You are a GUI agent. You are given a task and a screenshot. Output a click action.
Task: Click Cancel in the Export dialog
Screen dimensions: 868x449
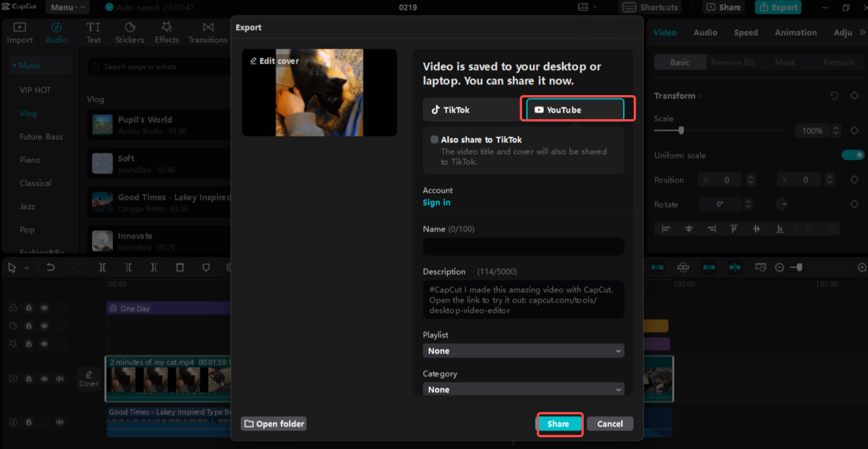tap(610, 424)
